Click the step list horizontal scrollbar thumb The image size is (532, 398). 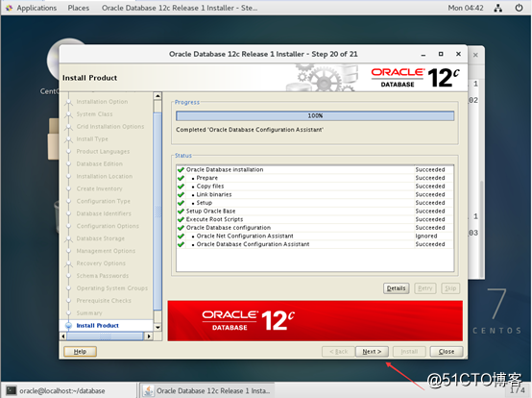(105, 336)
